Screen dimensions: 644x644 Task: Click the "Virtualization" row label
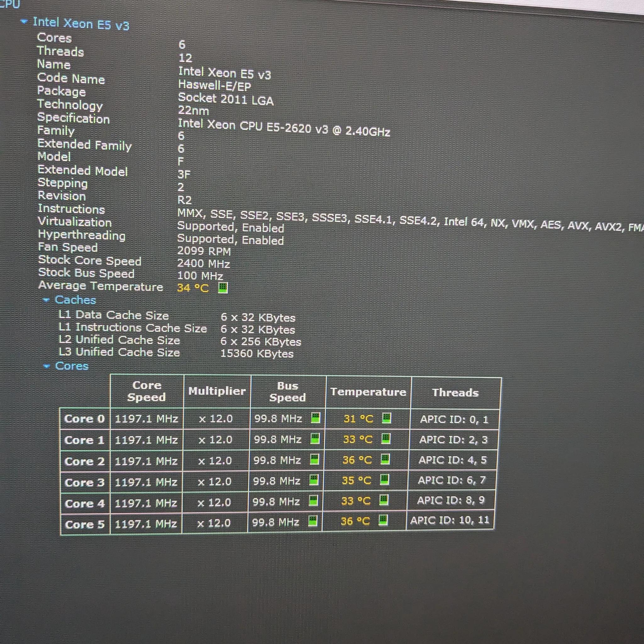(x=75, y=222)
